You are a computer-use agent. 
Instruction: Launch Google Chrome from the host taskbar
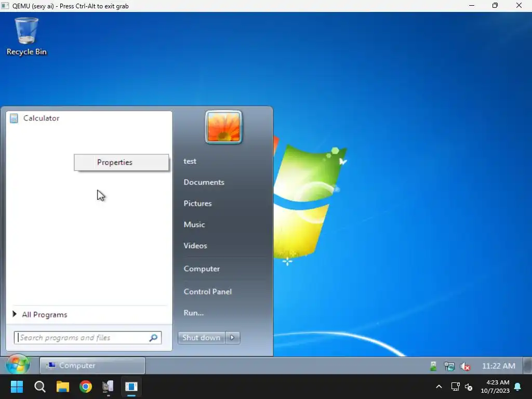point(86,387)
